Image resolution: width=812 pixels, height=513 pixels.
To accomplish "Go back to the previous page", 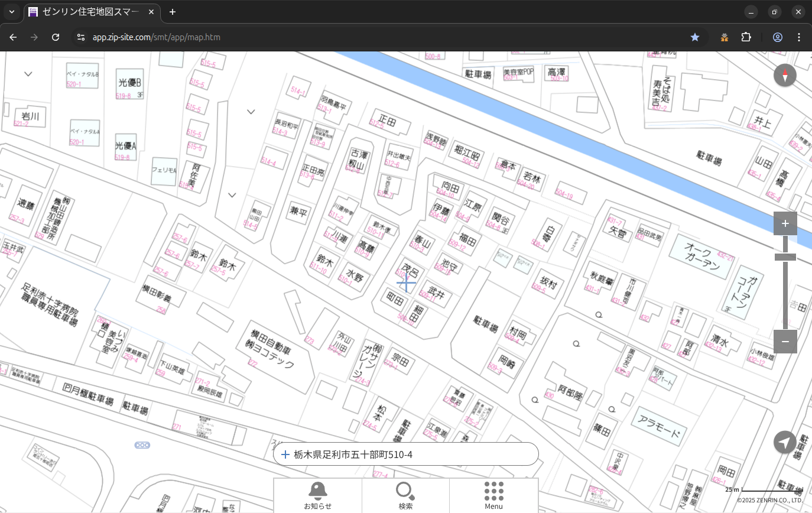I will point(13,37).
